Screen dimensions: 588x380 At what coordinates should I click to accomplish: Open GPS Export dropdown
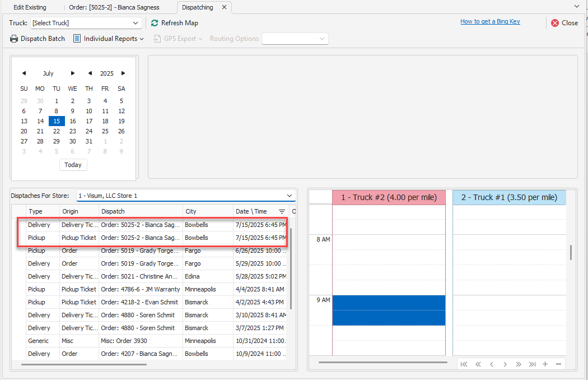[x=178, y=39]
